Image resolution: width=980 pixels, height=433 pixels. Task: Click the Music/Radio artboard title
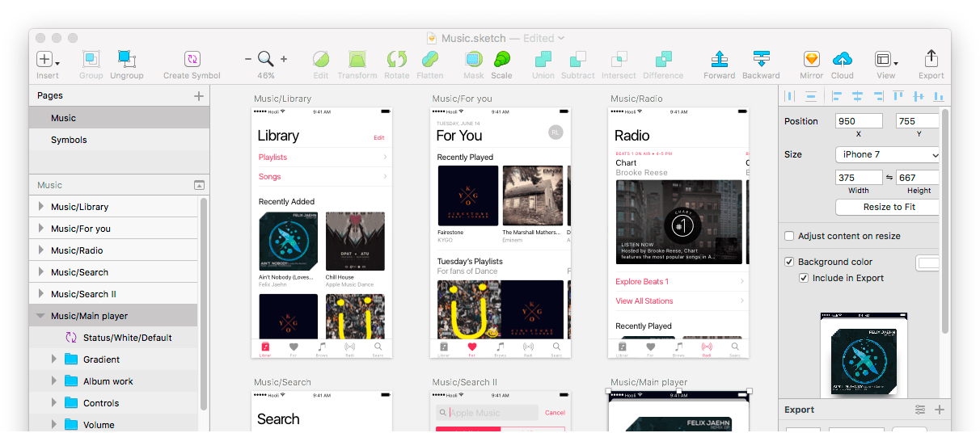[x=636, y=99]
